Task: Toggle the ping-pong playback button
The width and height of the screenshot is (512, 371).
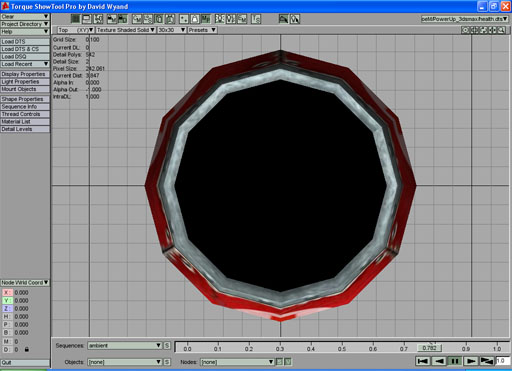Action: pyautogui.click(x=487, y=361)
